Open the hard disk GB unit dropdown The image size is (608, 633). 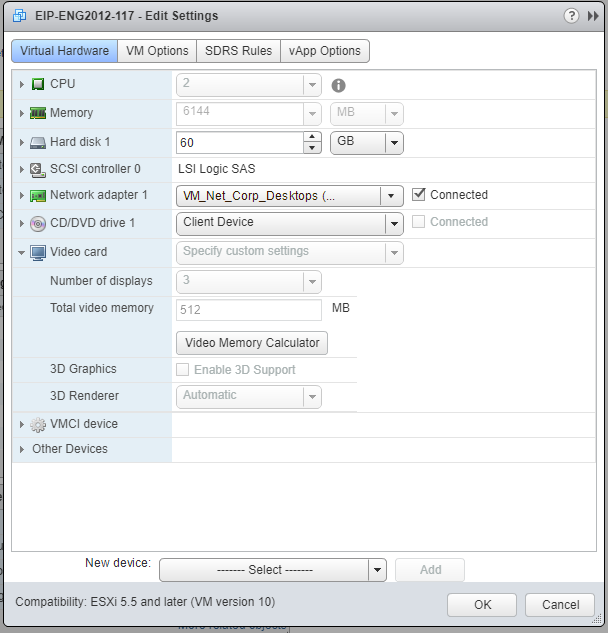366,143
